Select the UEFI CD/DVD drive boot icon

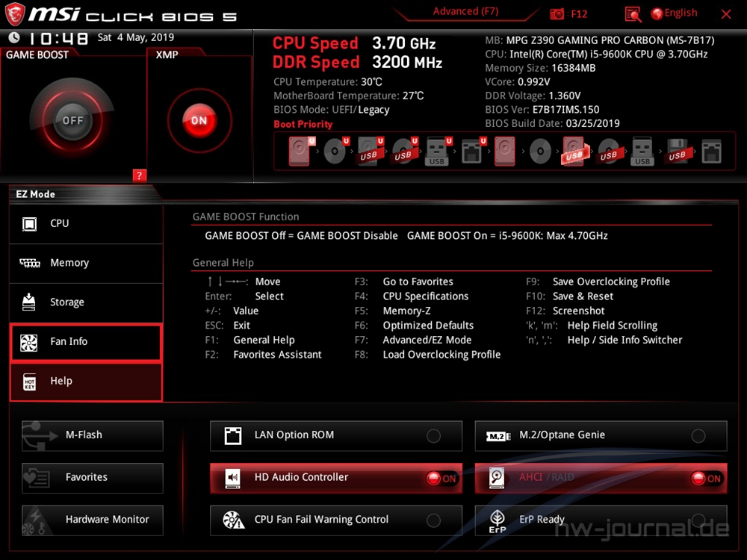coord(336,152)
